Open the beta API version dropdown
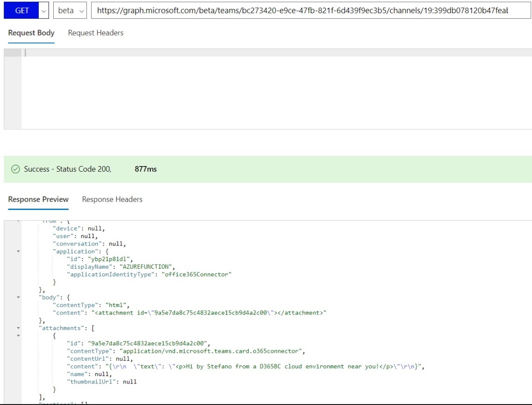This screenshot has width=532, height=405. point(70,10)
